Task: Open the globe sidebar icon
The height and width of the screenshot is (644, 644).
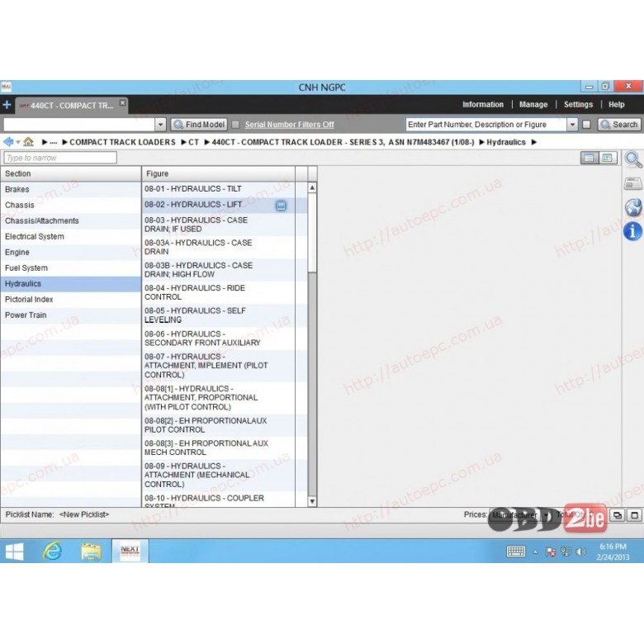Action: 633,207
